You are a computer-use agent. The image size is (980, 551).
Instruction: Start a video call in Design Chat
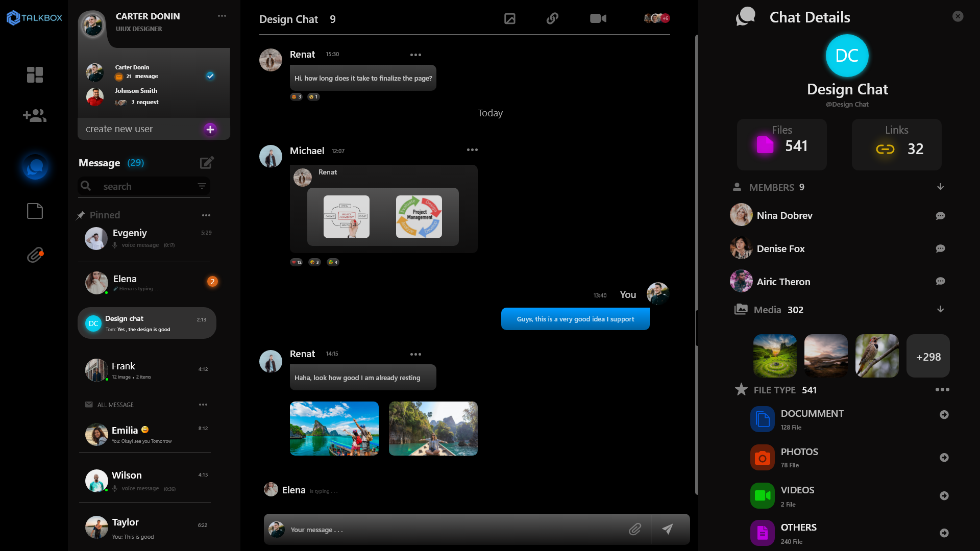coord(598,18)
